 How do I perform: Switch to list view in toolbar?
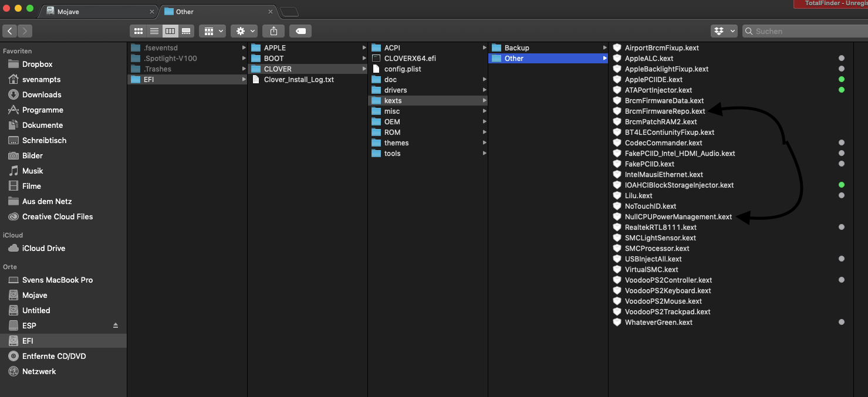pyautogui.click(x=154, y=31)
